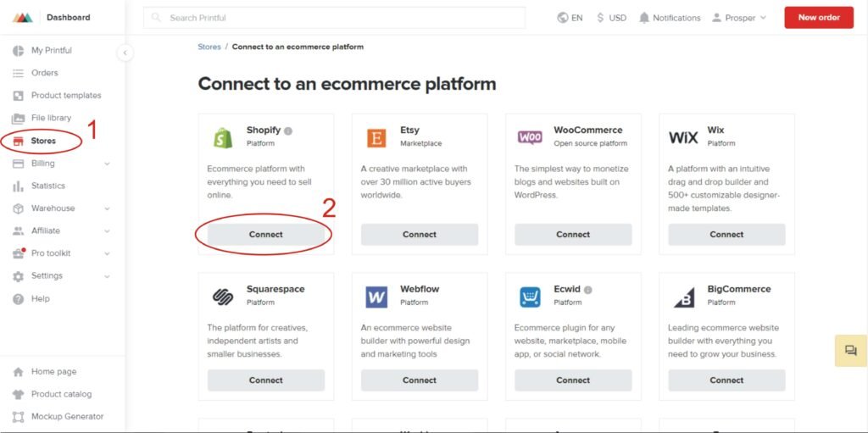
Task: Click the Affiliate people icon
Action: tap(19, 230)
